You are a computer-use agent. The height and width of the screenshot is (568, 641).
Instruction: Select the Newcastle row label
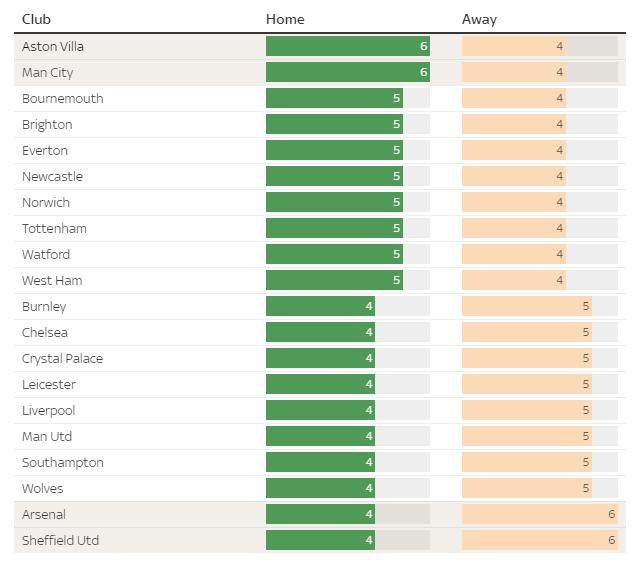(x=52, y=176)
